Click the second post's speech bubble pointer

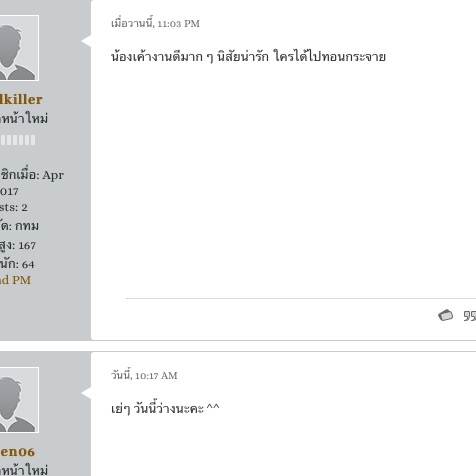tap(86, 393)
